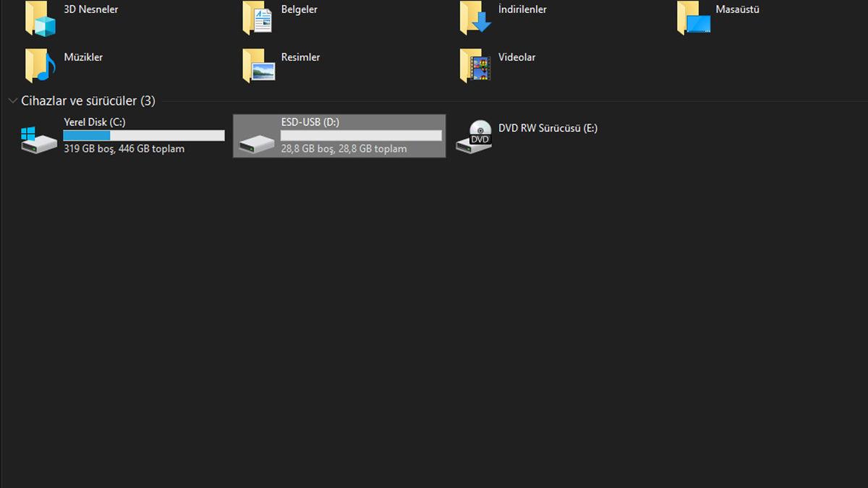Click the "Videolar" folder name label
The height and width of the screenshot is (488, 868).
point(516,57)
